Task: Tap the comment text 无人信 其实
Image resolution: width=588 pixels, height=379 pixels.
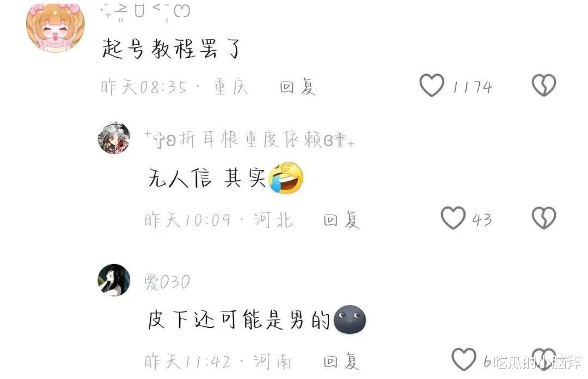Action: (207, 178)
